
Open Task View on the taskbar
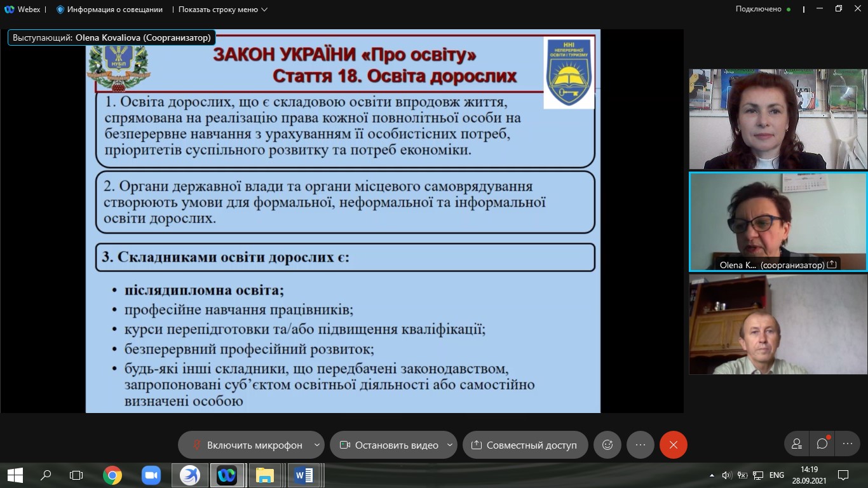tap(76, 475)
